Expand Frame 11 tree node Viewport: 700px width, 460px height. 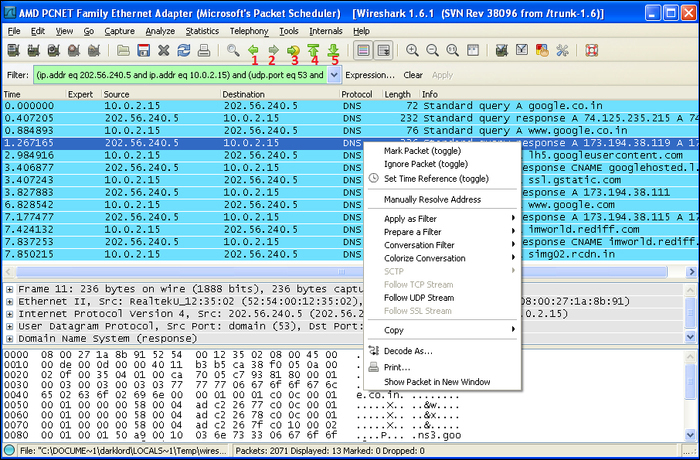[x=9, y=289]
